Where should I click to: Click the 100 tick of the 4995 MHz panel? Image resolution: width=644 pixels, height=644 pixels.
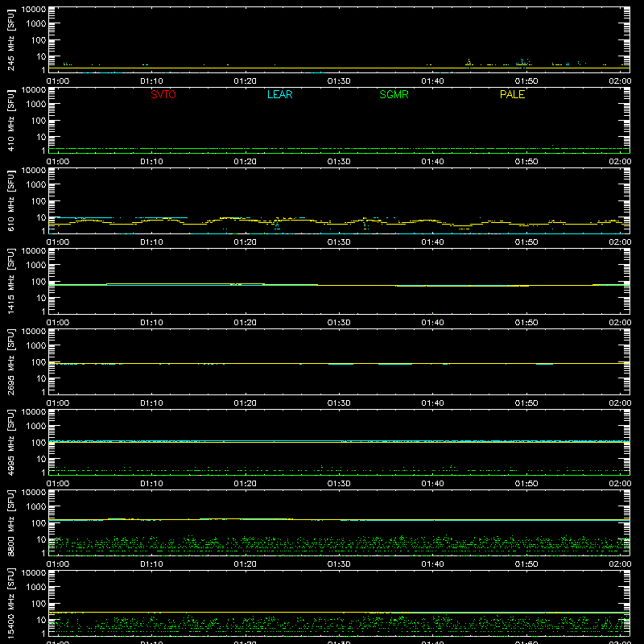coord(39,443)
